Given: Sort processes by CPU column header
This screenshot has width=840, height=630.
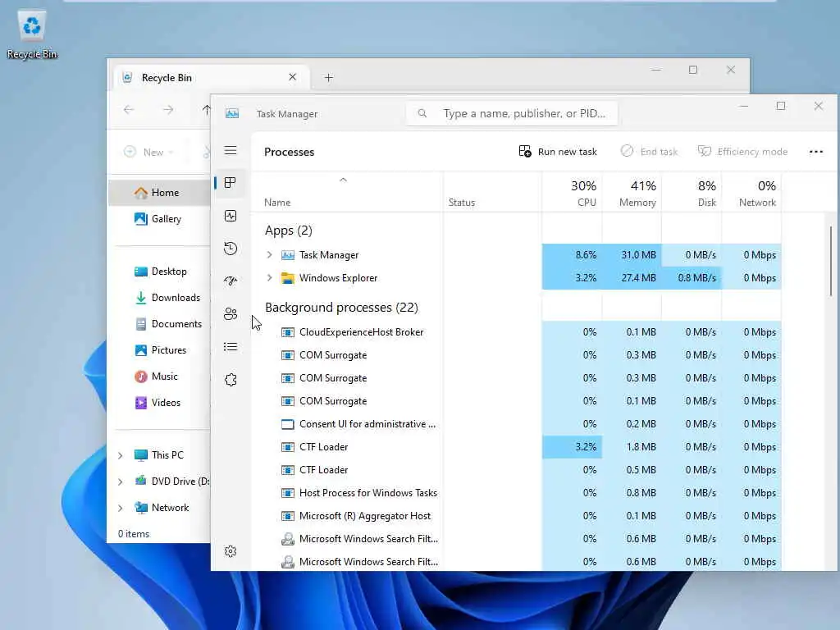Looking at the screenshot, I should (572, 193).
